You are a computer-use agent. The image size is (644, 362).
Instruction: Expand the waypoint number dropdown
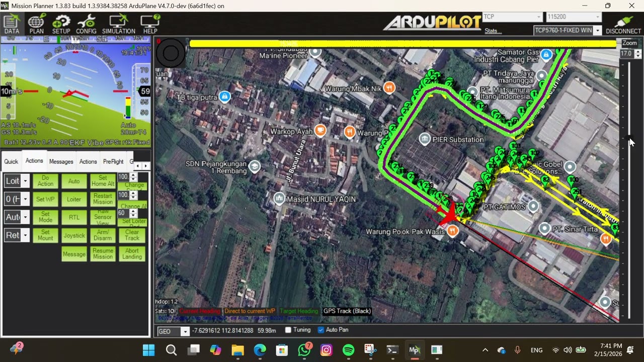(25, 199)
